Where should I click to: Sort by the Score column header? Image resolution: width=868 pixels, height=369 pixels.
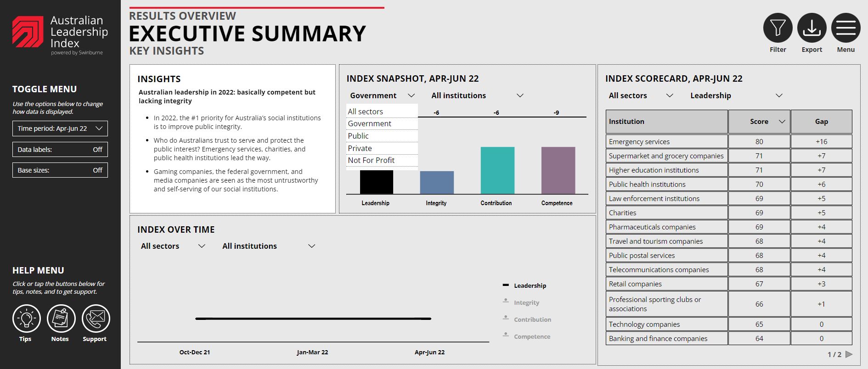click(x=759, y=122)
